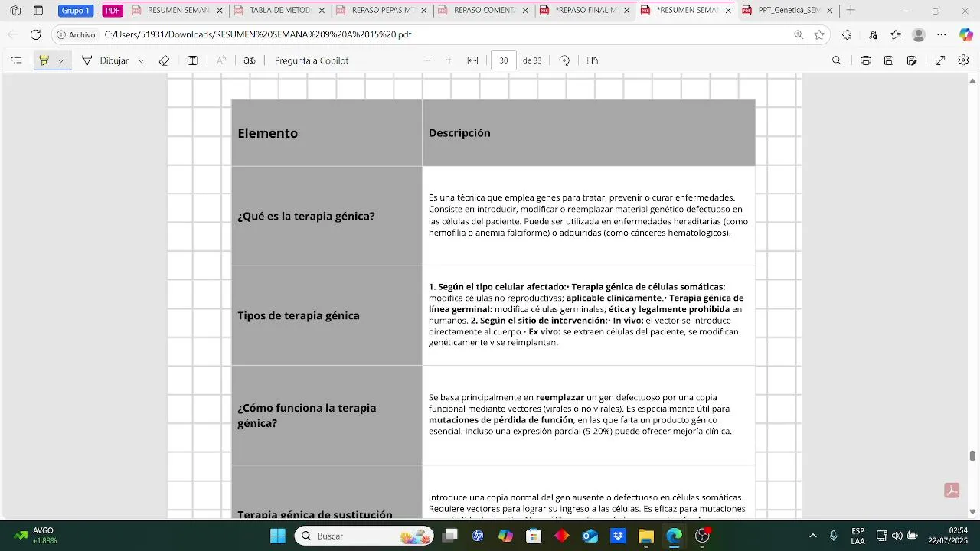Open the clock showing 02:54

tap(947, 536)
